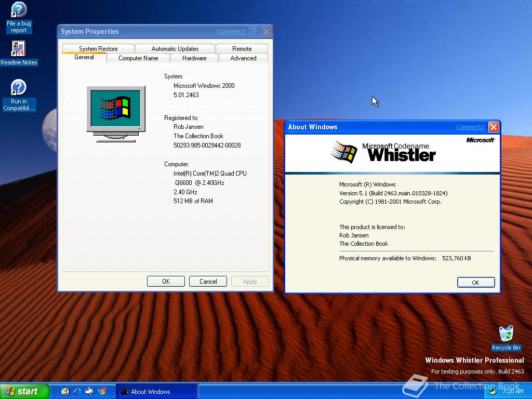
Task: Select the Recycle Bin desktop icon
Action: [x=506, y=338]
